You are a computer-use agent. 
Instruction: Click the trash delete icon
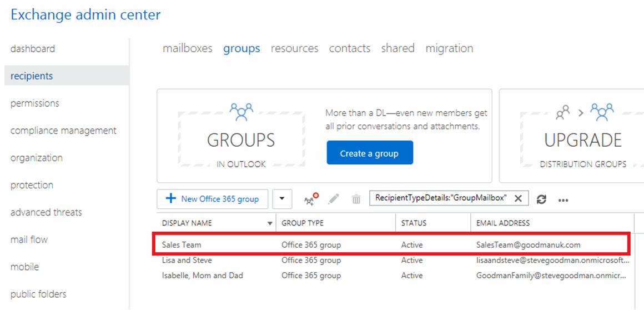(x=356, y=199)
